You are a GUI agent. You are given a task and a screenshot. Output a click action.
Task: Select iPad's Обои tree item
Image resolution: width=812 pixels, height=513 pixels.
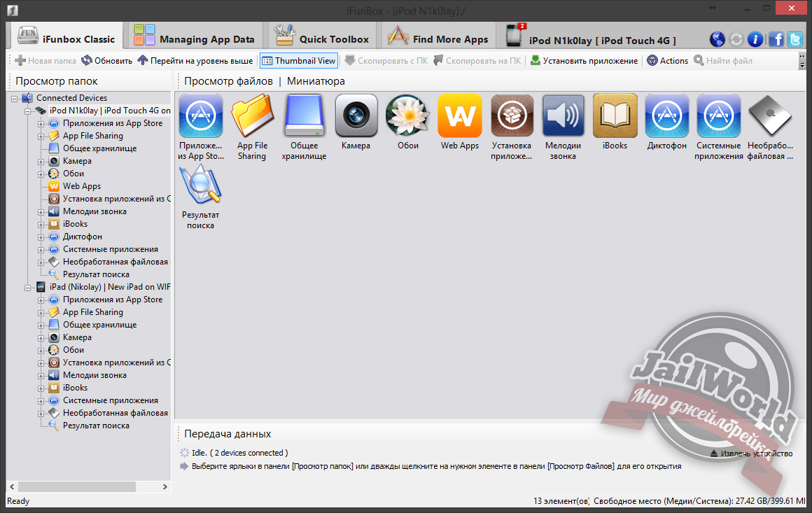73,350
